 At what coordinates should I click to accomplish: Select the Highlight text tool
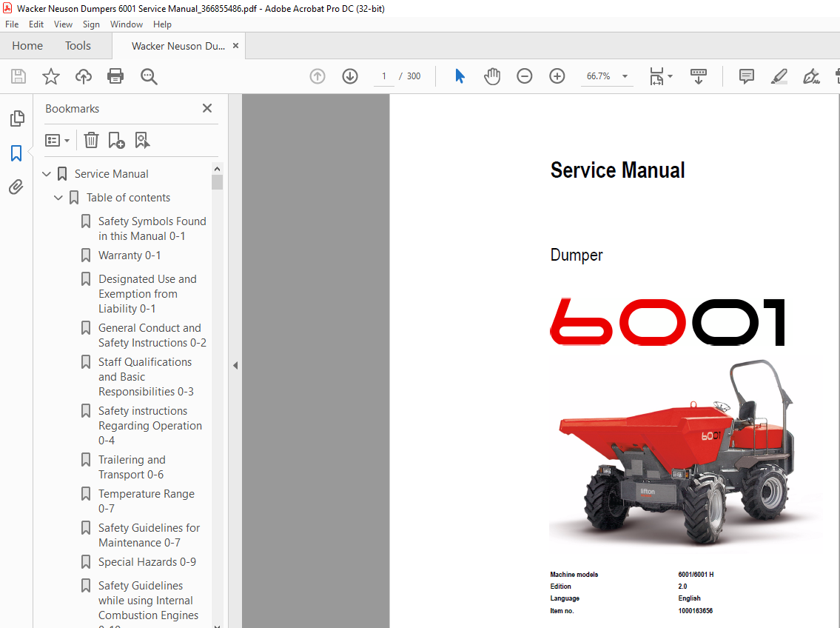coord(779,76)
